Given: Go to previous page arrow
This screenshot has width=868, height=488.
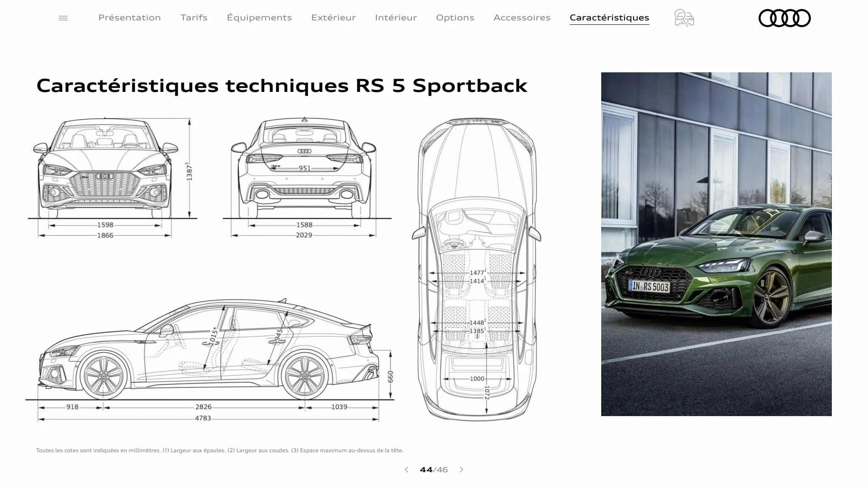Looking at the screenshot, I should pos(406,470).
